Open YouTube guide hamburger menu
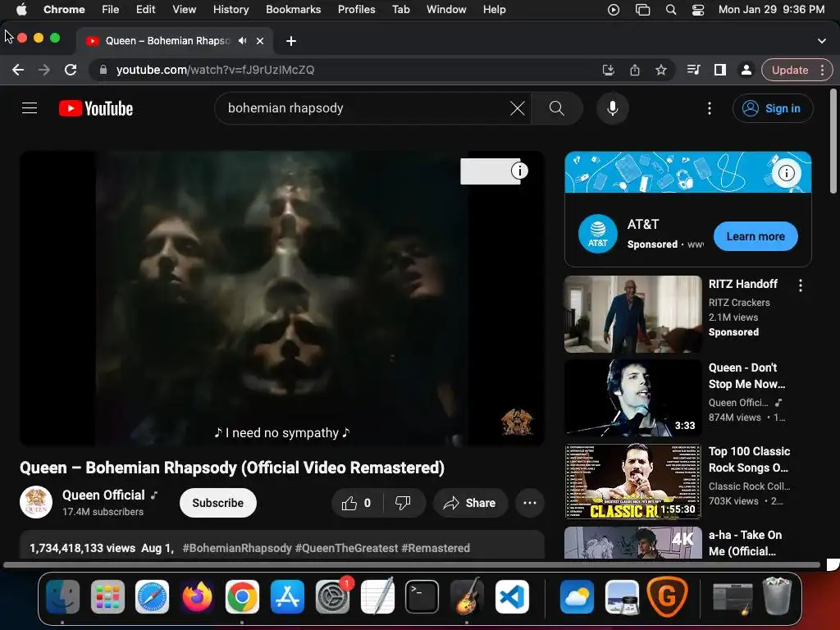This screenshot has height=630, width=840. (x=30, y=108)
